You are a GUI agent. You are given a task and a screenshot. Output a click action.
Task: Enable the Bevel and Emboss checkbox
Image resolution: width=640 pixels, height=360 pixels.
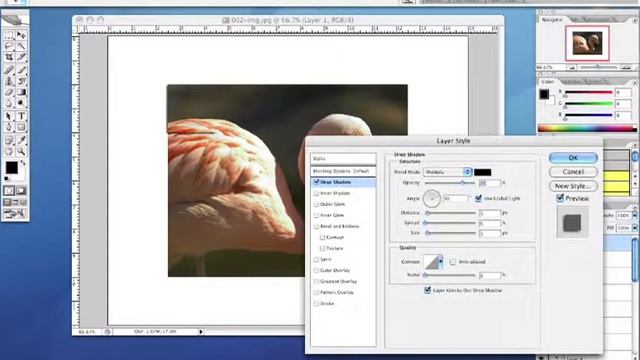[316, 226]
